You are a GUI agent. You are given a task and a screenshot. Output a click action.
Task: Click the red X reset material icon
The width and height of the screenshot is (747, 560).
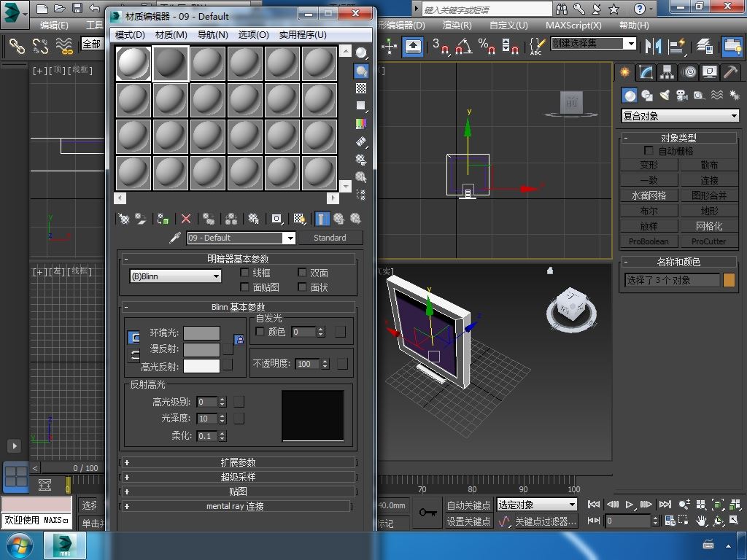coord(186,219)
